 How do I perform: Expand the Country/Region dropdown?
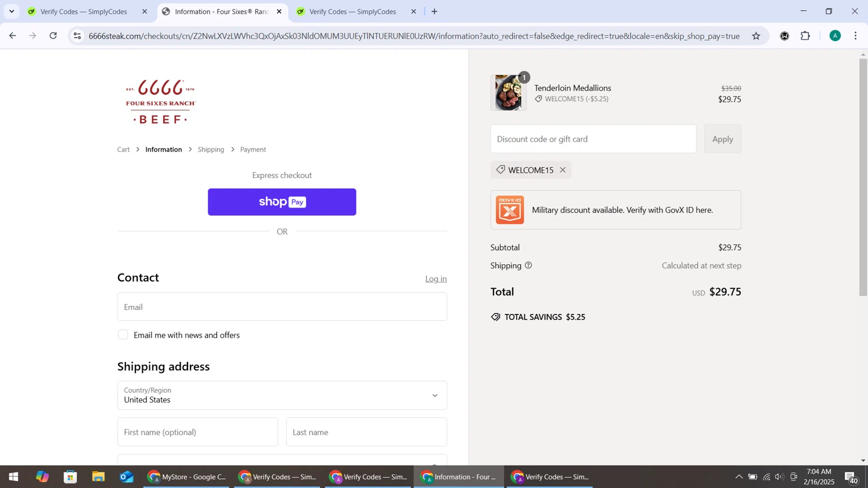click(282, 395)
